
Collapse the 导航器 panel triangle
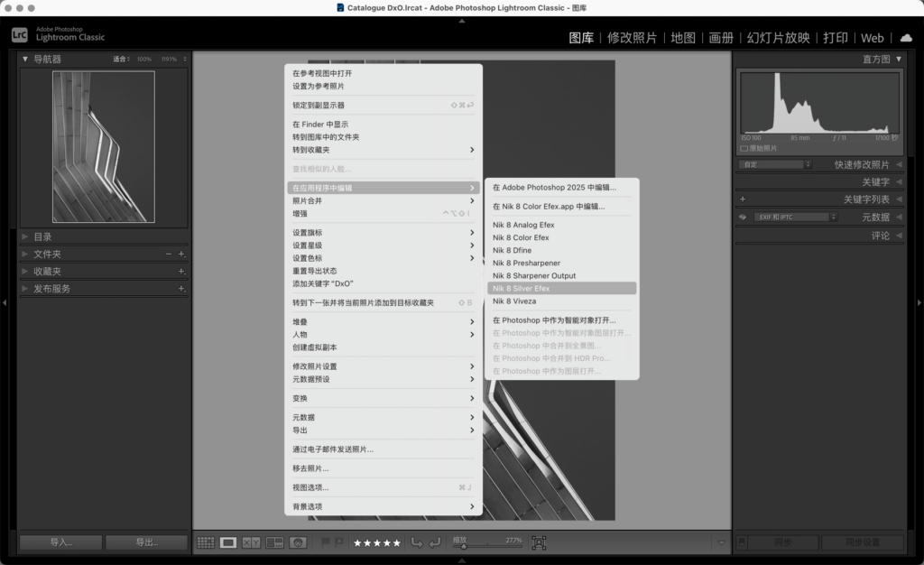(25, 59)
